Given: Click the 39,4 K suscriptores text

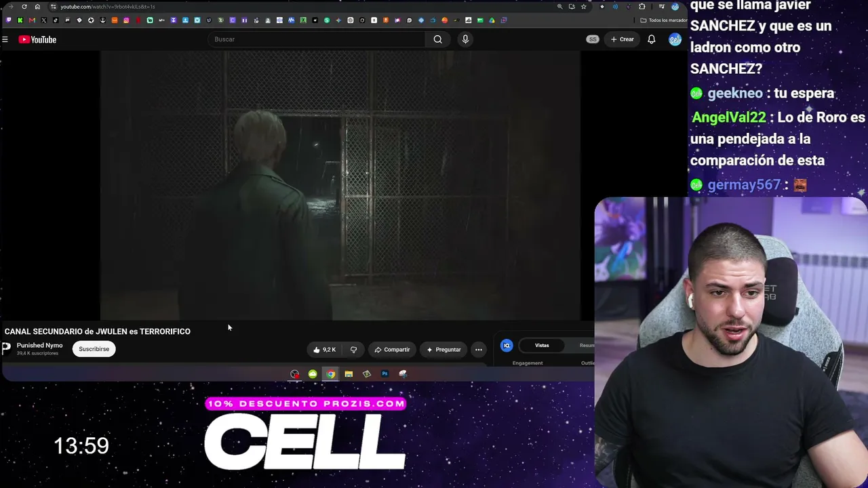Looking at the screenshot, I should tap(37, 354).
